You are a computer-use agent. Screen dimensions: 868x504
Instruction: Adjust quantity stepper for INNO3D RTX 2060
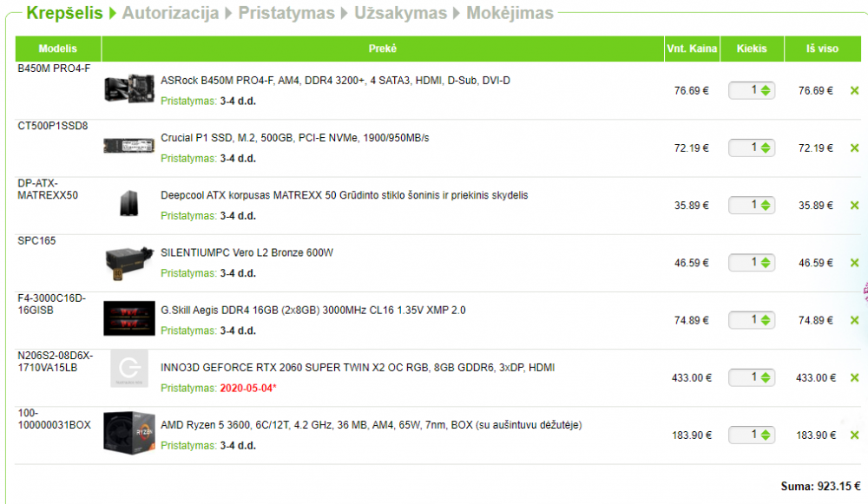[x=766, y=378]
